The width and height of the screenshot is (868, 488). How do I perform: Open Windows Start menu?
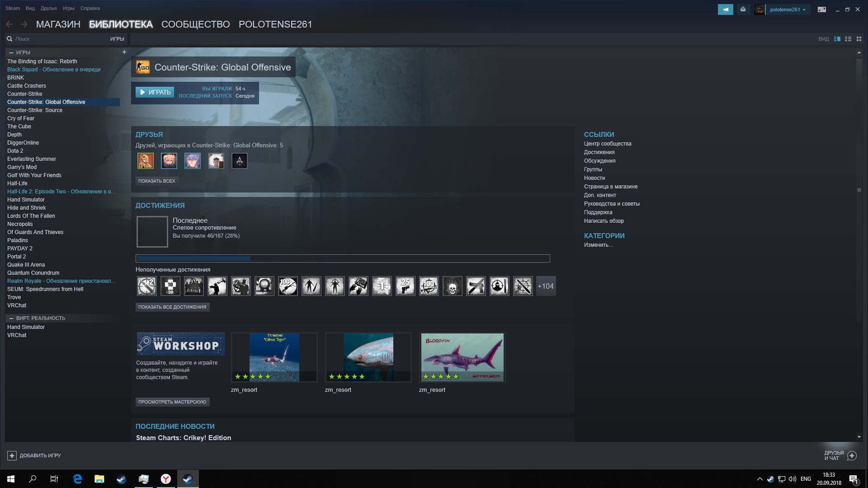pos(11,479)
